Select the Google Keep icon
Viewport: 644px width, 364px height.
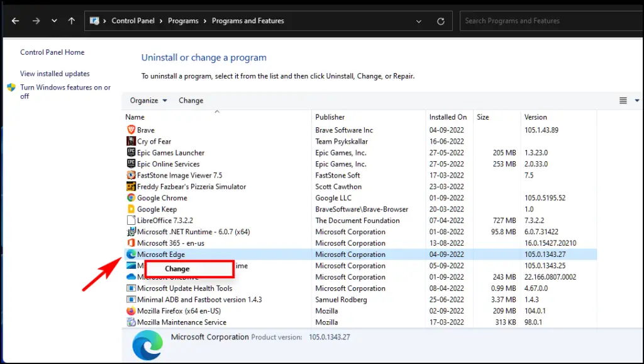coord(131,209)
